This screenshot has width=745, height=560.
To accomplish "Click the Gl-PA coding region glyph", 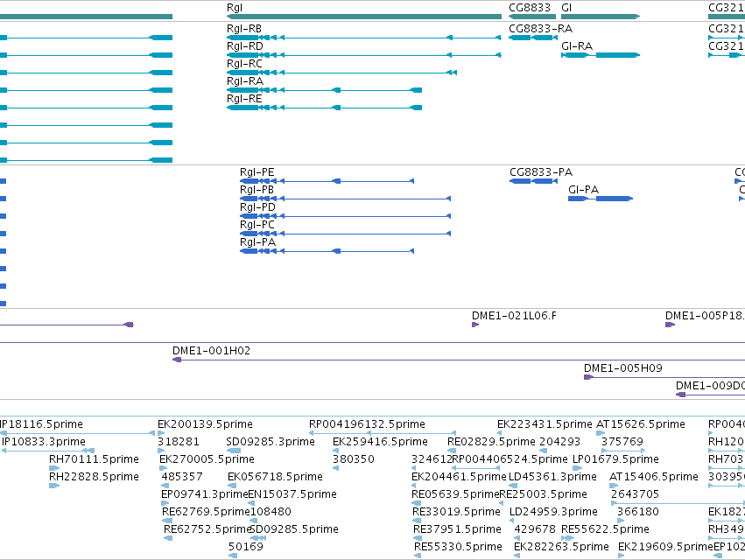I will click(601, 199).
